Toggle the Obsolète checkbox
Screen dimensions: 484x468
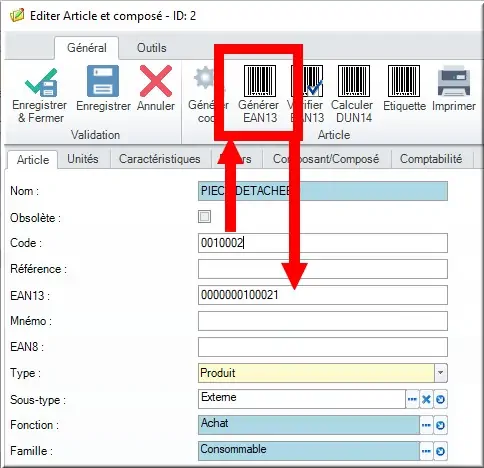click(x=204, y=217)
